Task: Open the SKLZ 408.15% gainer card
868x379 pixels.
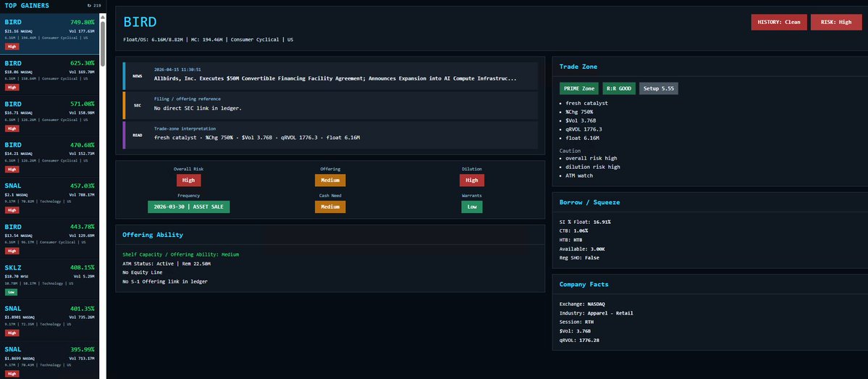Action: (49, 280)
